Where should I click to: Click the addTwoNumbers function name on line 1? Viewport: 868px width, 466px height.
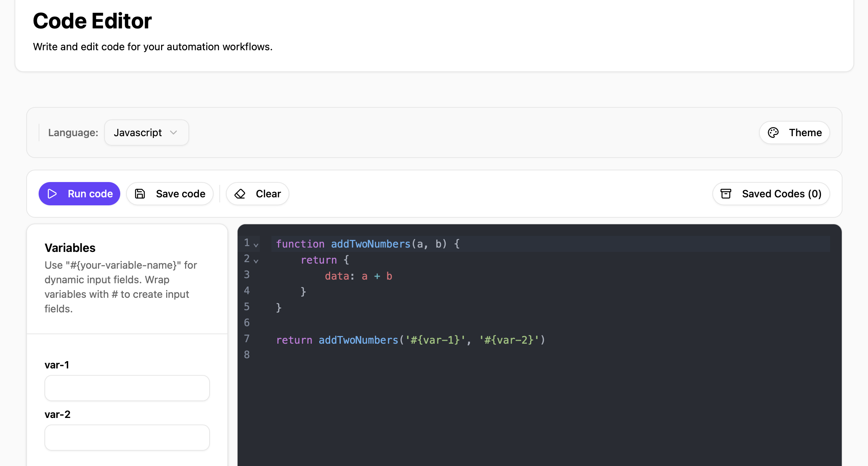coord(370,244)
